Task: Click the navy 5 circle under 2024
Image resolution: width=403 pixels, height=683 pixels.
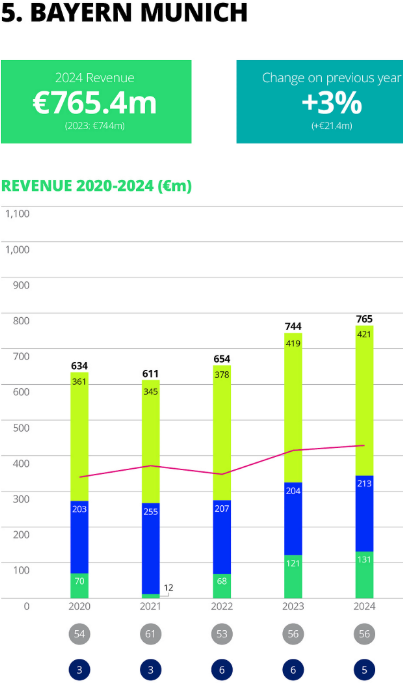Action: [x=364, y=669]
